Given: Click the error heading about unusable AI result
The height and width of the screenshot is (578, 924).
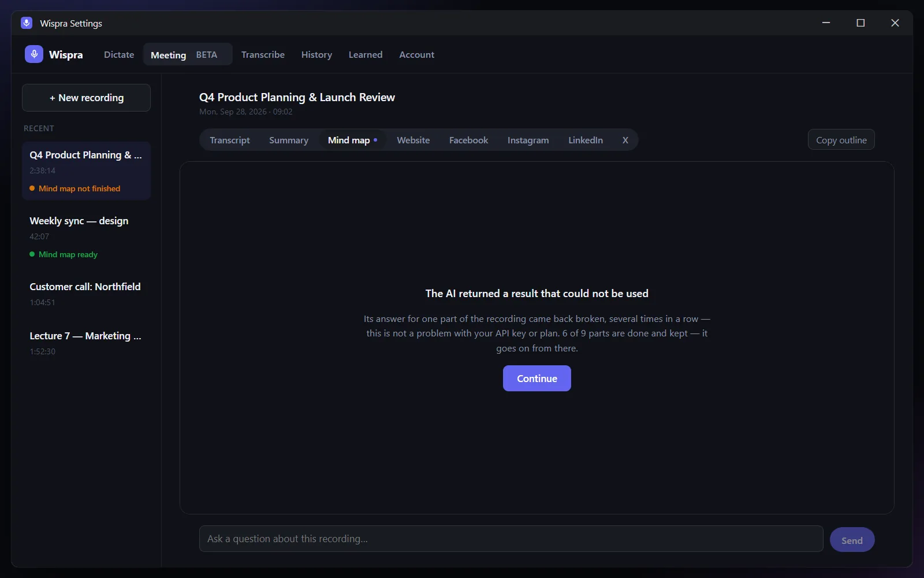Looking at the screenshot, I should (537, 294).
